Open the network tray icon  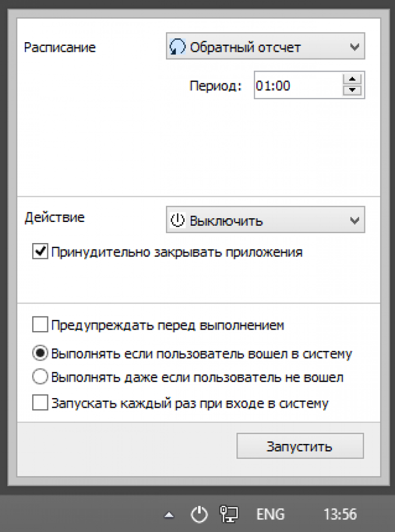(x=229, y=514)
